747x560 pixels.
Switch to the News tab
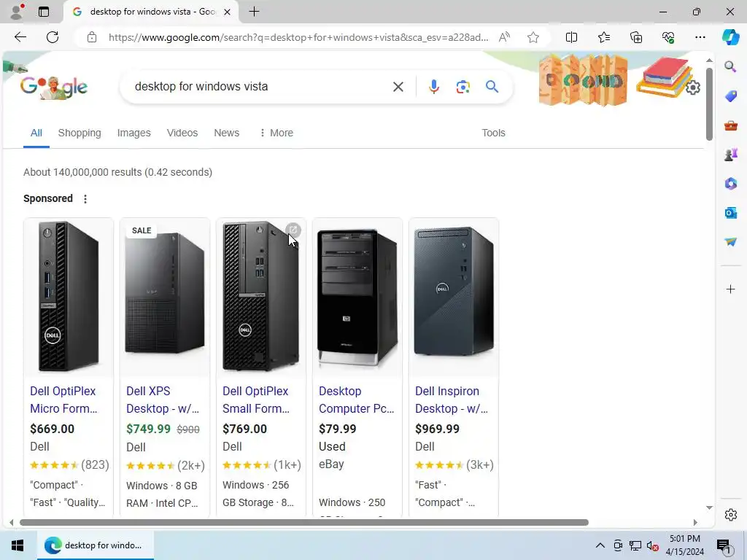tap(226, 133)
